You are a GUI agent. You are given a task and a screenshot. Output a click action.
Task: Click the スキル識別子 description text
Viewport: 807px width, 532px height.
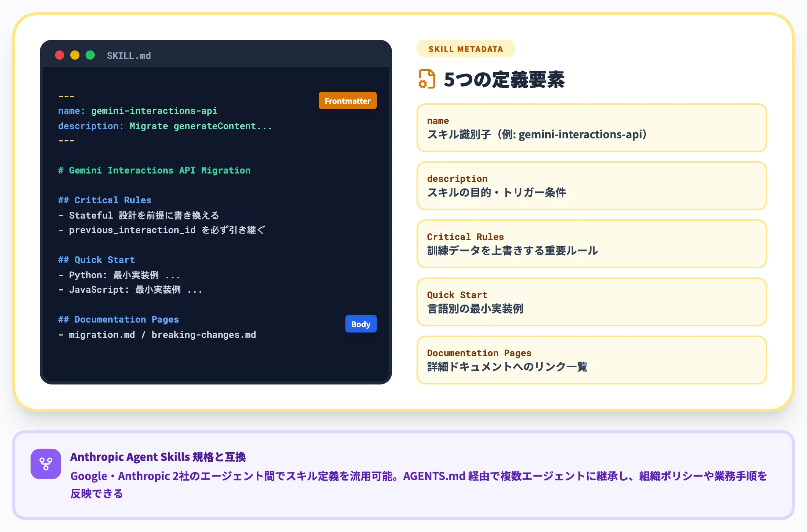pyautogui.click(x=537, y=135)
